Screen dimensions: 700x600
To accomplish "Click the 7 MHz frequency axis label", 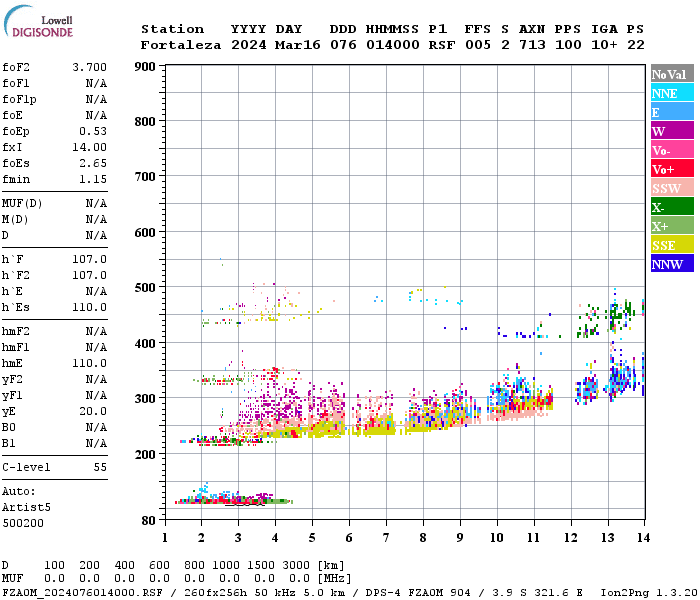I will click(x=386, y=538).
